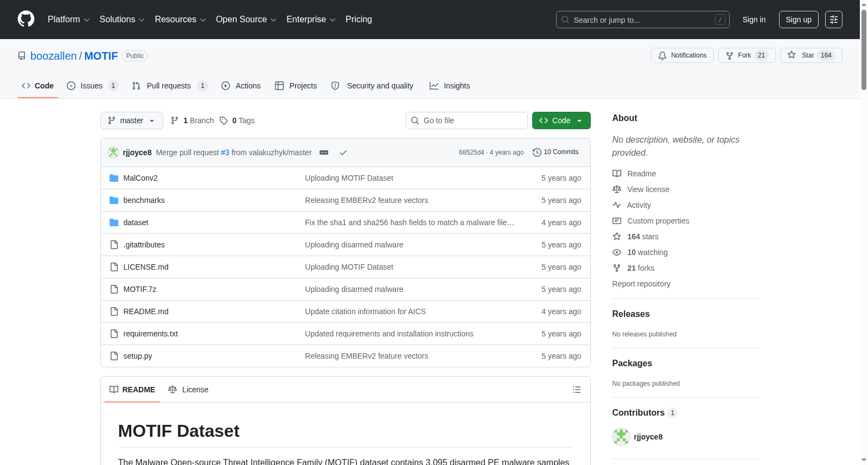868x465 pixels.
Task: Focus the Go to file input
Action: [x=467, y=120]
